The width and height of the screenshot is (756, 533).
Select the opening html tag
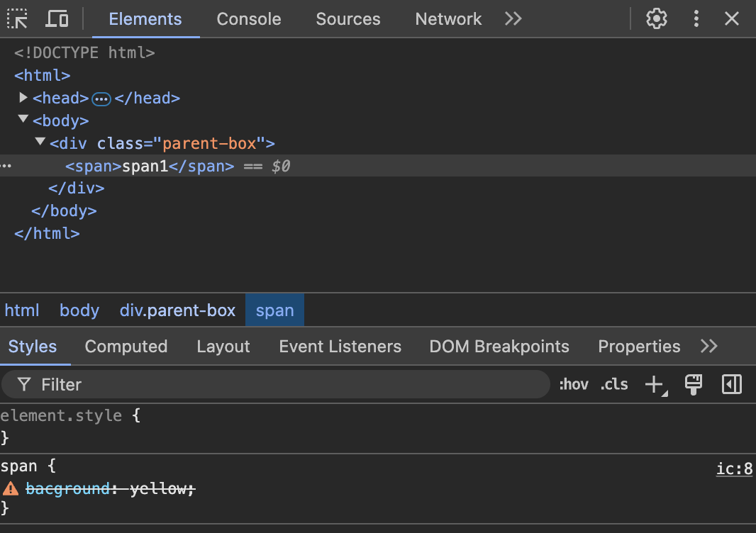tap(43, 75)
